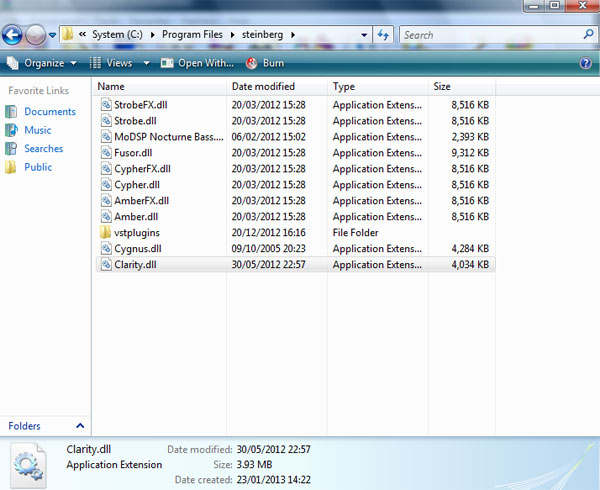The width and height of the screenshot is (600, 490).
Task: Expand arrow after Program Files breadcrumb
Action: tap(232, 35)
